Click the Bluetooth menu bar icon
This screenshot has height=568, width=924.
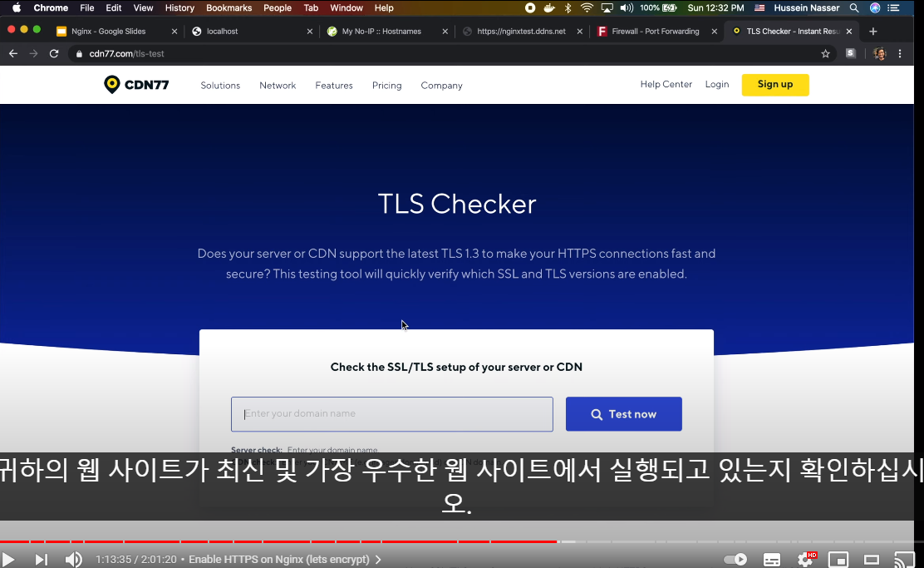[568, 7]
